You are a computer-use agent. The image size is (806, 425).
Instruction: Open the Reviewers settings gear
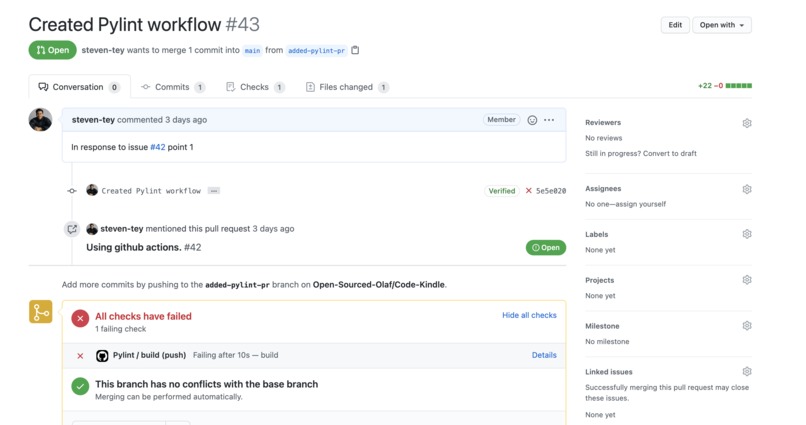(747, 123)
